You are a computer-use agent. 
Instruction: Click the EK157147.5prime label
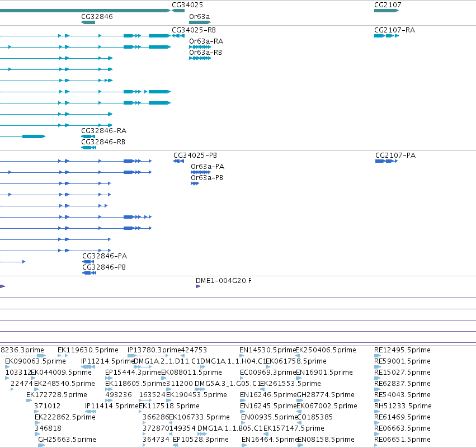(x=294, y=428)
